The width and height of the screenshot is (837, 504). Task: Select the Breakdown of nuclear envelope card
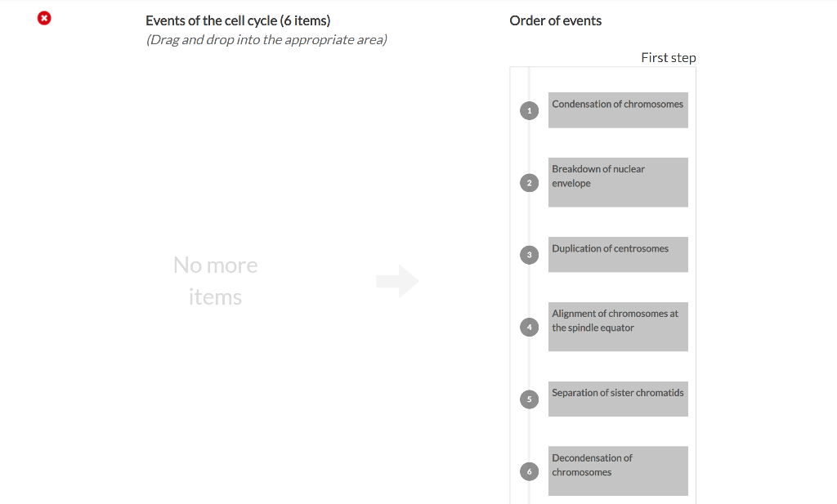618,182
